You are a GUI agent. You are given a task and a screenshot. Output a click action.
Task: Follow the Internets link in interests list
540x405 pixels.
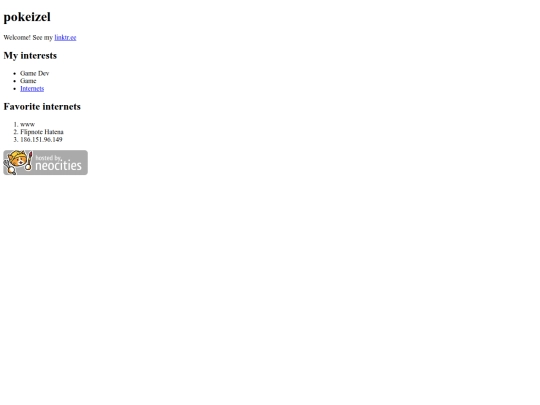32,89
